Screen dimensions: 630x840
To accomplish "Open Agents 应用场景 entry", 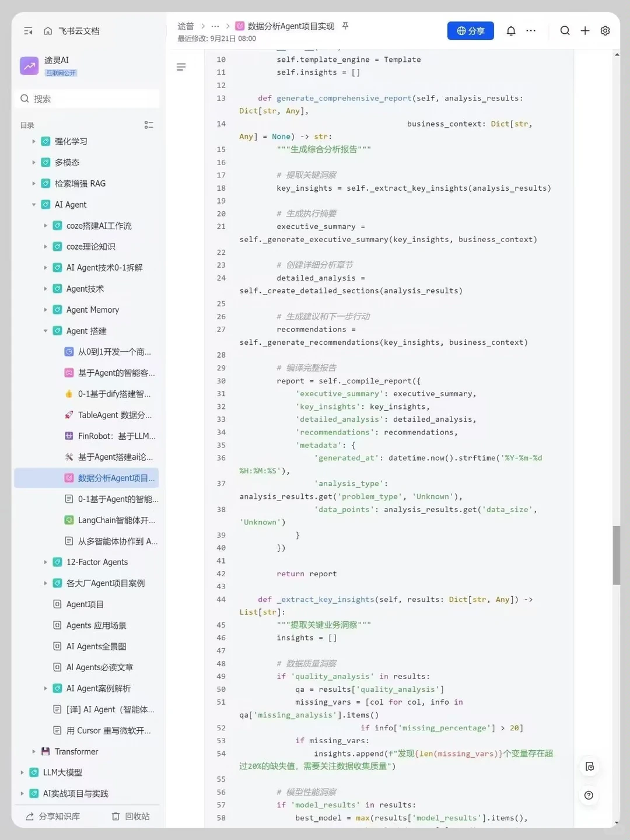I will pos(96,625).
